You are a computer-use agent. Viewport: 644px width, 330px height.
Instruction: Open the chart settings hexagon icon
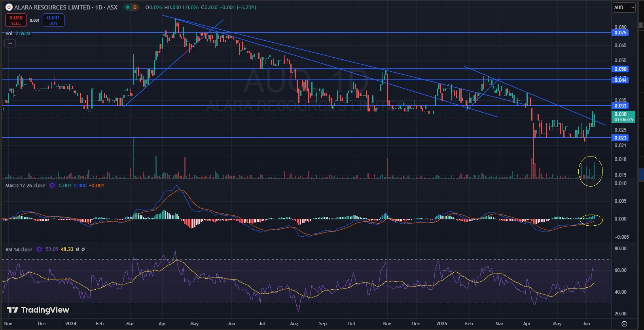624,324
